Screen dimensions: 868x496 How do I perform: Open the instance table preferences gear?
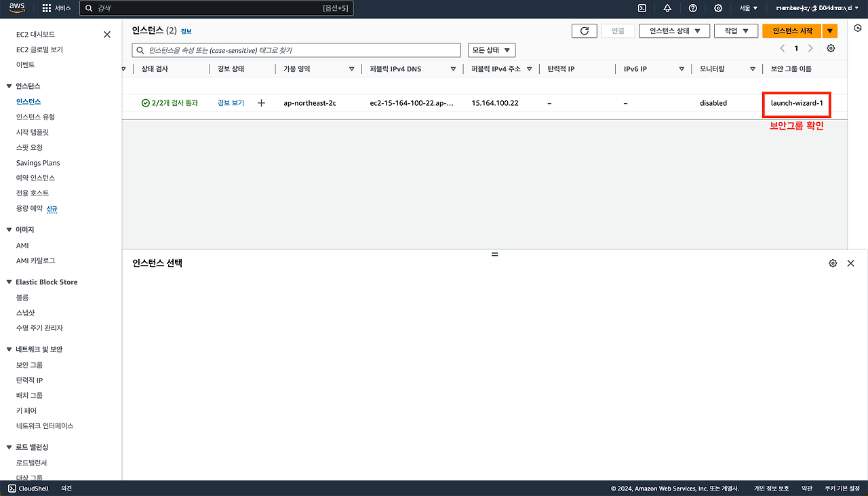coord(831,47)
